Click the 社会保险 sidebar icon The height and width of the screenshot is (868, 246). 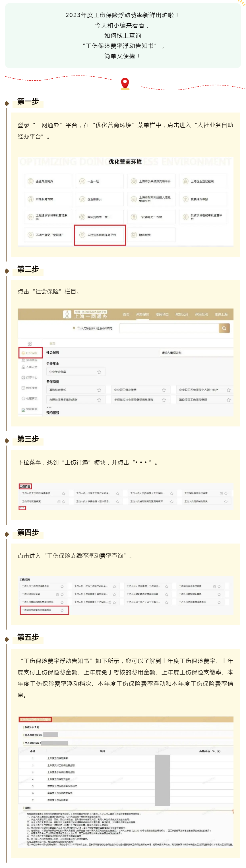(23, 353)
